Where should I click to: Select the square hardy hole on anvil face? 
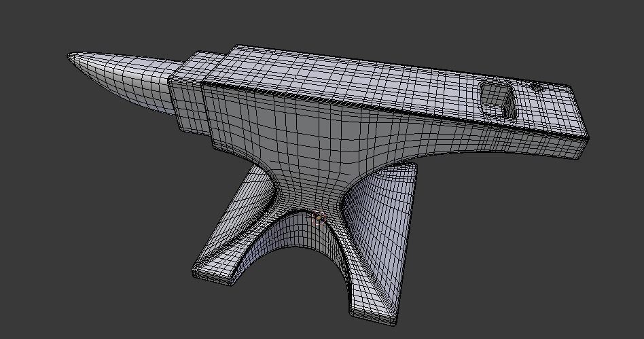[x=497, y=99]
